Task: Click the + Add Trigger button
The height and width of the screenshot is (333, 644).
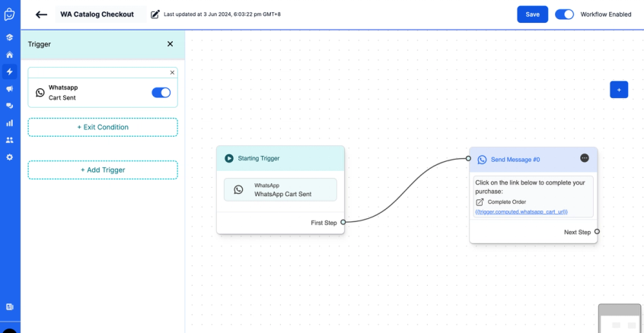Action: [x=103, y=170]
